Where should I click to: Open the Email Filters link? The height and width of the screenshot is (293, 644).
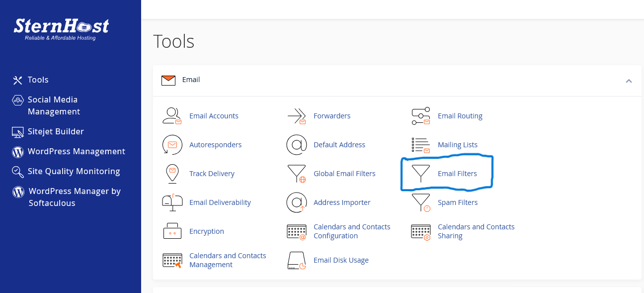click(x=457, y=174)
